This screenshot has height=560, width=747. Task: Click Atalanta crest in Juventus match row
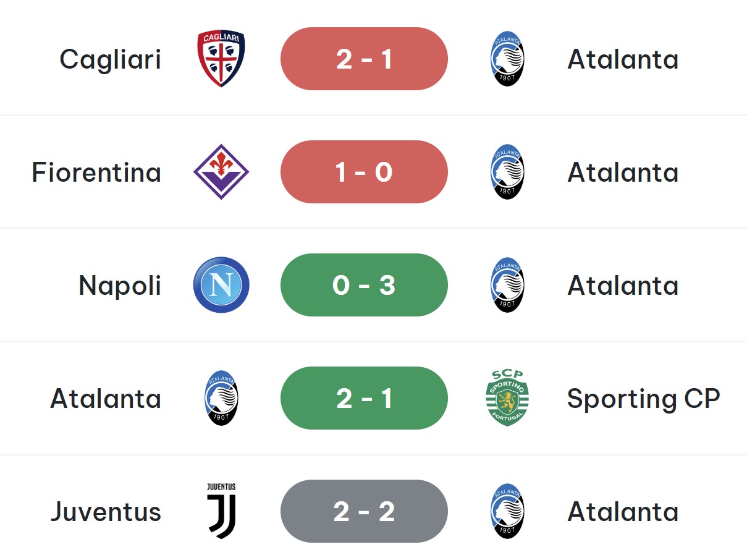click(507, 511)
